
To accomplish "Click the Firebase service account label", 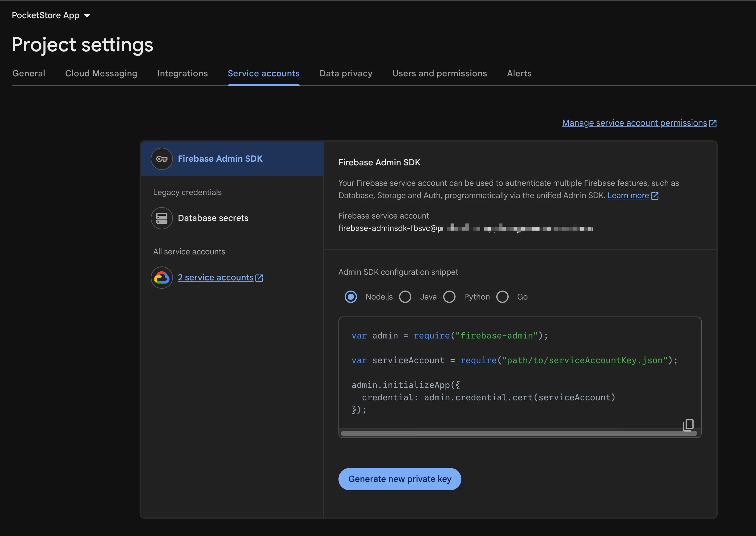I will coord(384,216).
